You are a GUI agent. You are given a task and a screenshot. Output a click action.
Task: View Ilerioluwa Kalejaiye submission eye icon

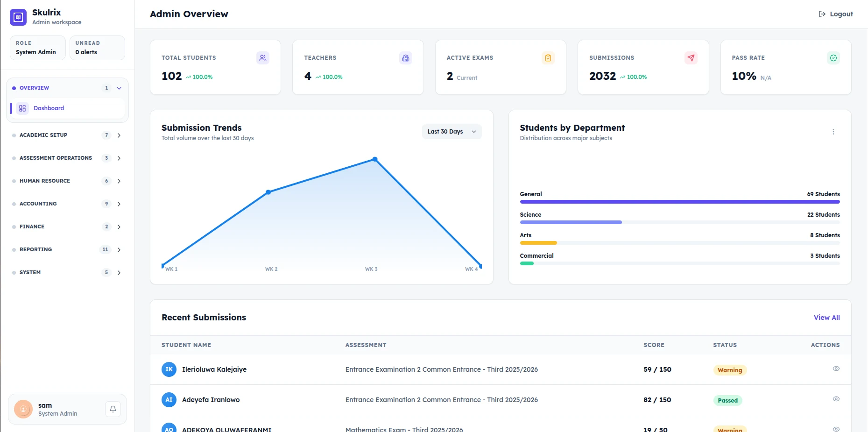coord(836,368)
